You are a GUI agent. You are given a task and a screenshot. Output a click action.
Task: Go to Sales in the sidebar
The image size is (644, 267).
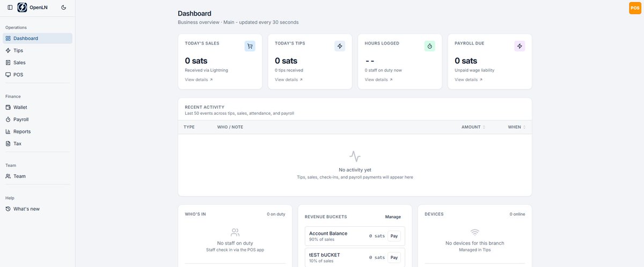(x=38, y=63)
